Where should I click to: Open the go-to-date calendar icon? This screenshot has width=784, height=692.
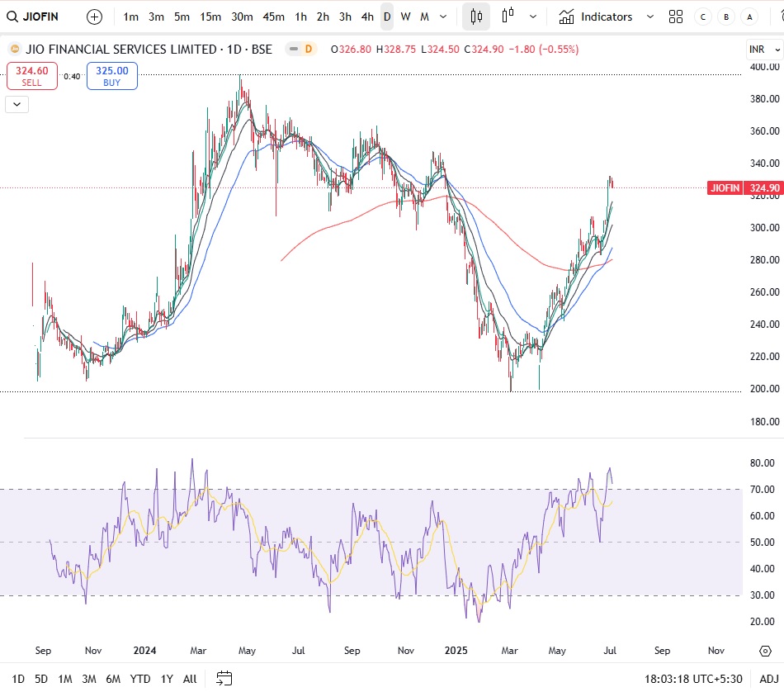tap(224, 679)
